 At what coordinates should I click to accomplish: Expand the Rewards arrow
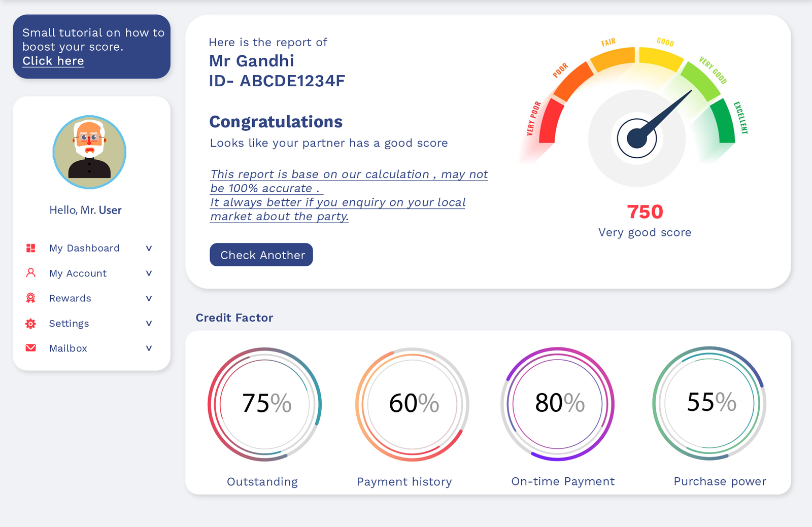pos(149,298)
